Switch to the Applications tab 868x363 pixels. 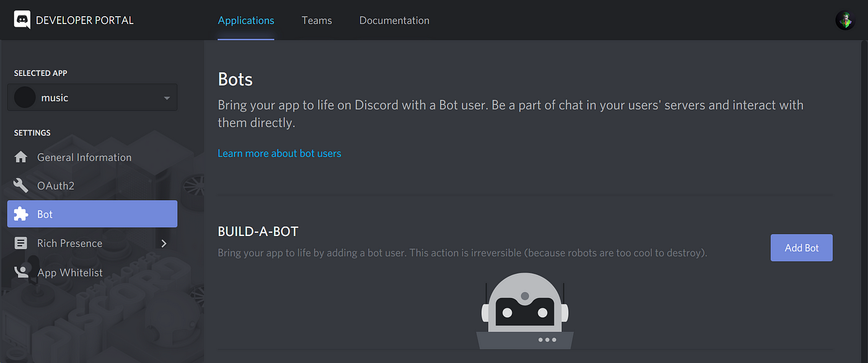(246, 20)
